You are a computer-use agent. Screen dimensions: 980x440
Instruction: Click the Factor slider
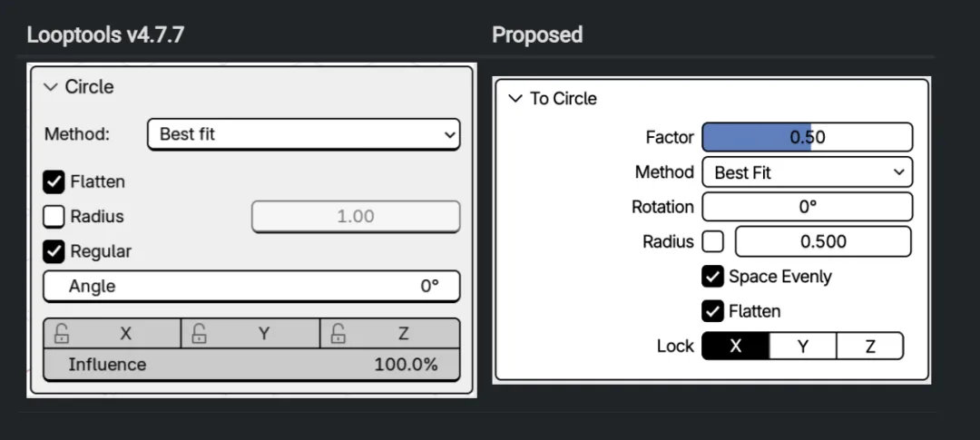(x=807, y=138)
